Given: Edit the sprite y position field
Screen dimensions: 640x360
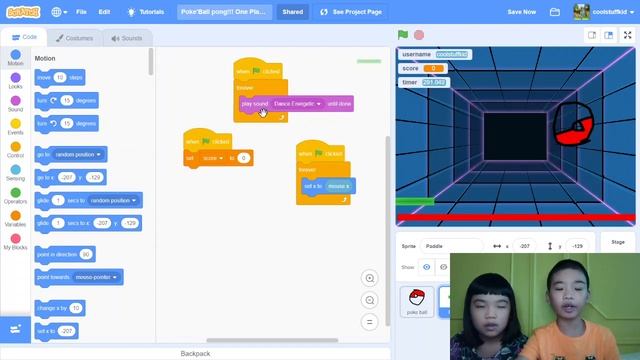Looking at the screenshot, I should 577,246.
